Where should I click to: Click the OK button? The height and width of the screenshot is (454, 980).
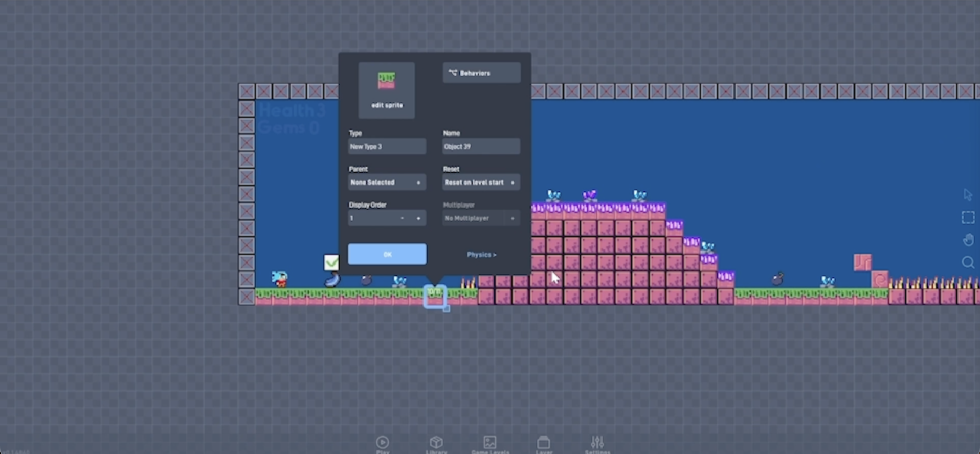387,254
